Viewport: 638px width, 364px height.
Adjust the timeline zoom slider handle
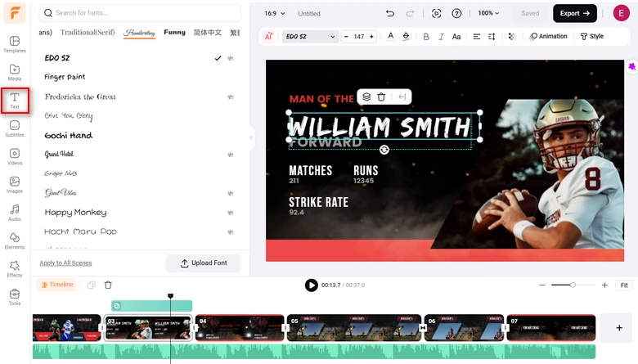[x=573, y=285]
